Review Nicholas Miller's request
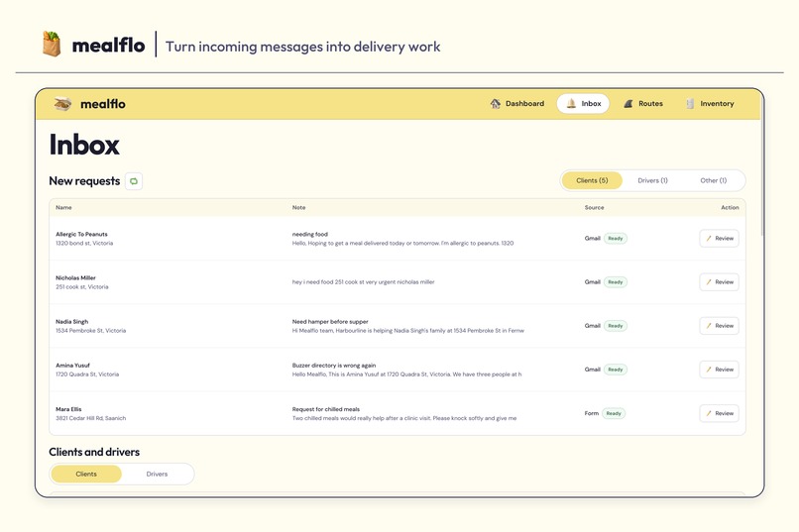The height and width of the screenshot is (532, 799). (719, 282)
